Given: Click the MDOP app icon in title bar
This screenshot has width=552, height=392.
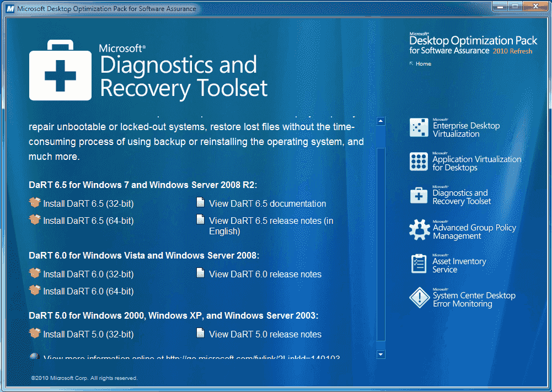Looking at the screenshot, I should (x=10, y=8).
